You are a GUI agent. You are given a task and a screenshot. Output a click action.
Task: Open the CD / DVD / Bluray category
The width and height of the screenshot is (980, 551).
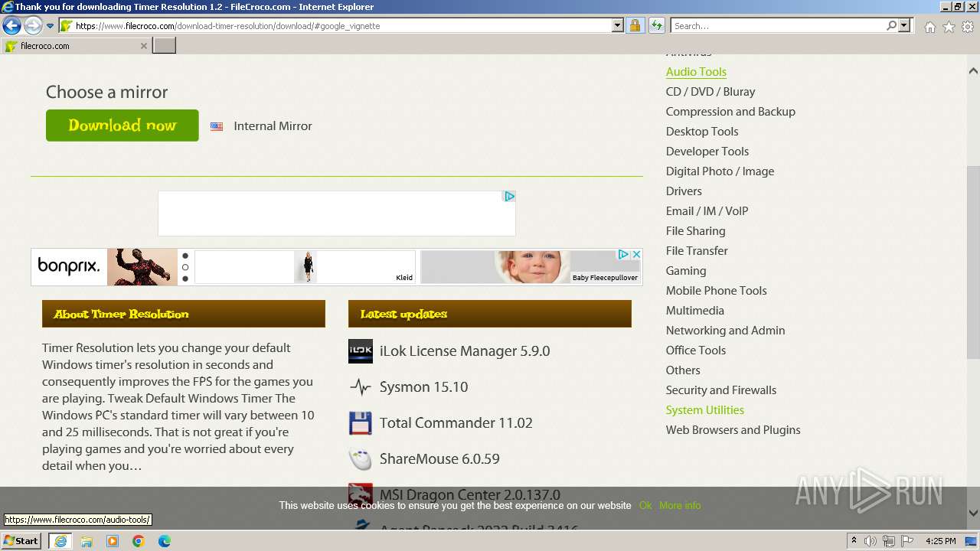(x=710, y=92)
